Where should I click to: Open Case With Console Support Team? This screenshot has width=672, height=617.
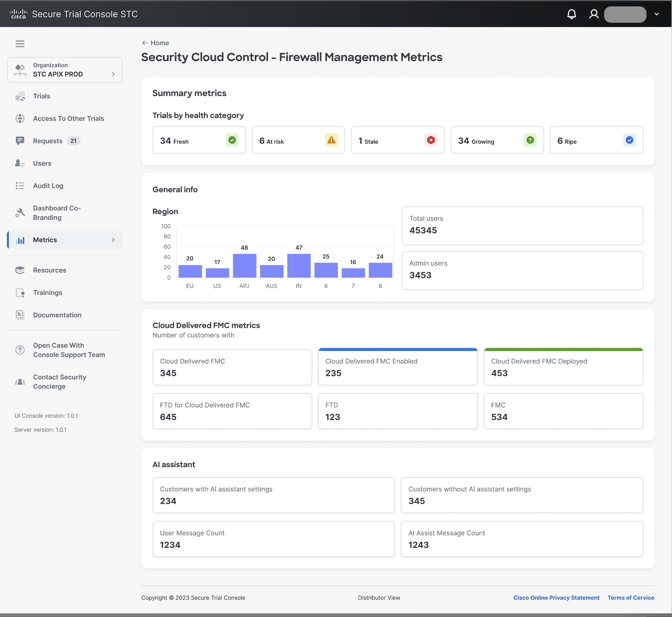tap(69, 350)
